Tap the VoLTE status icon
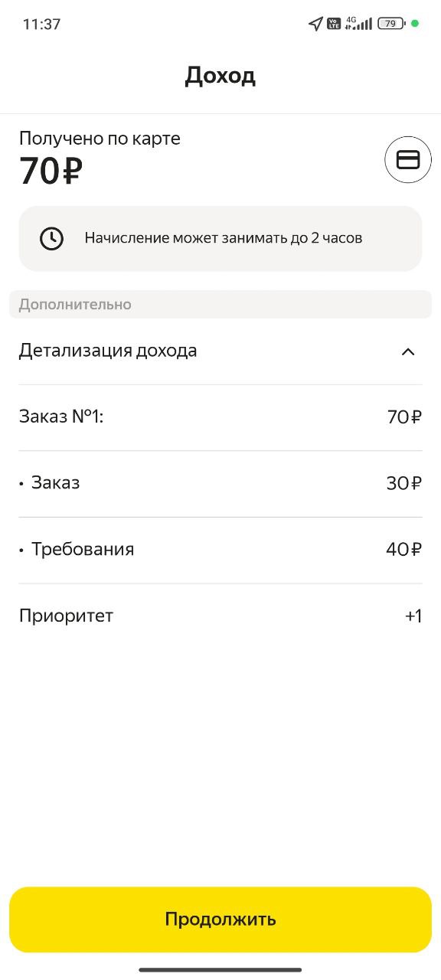The image size is (441, 980). pos(334,24)
